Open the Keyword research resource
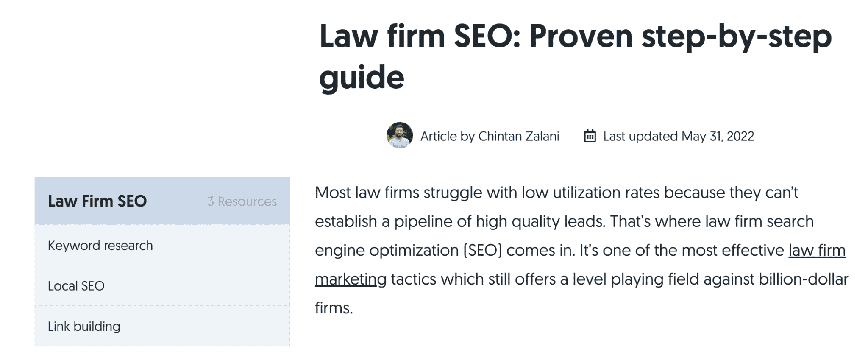Image resolution: width=868 pixels, height=352 pixels. (x=162, y=246)
